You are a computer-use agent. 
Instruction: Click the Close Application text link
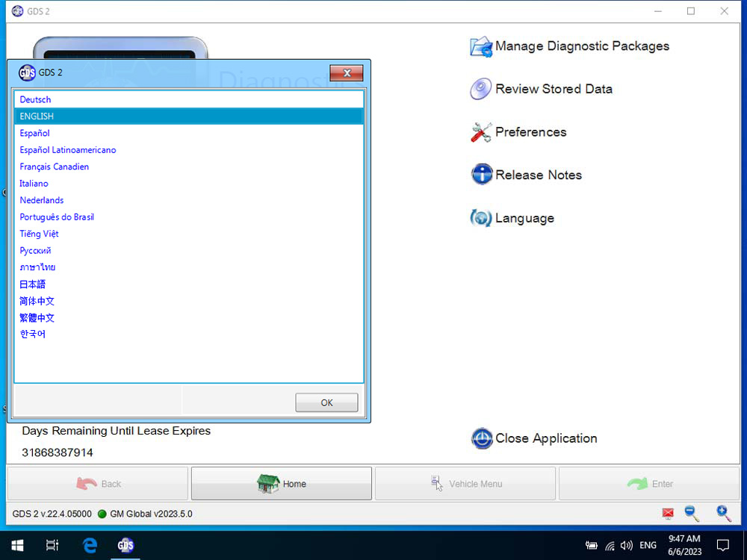click(x=546, y=438)
